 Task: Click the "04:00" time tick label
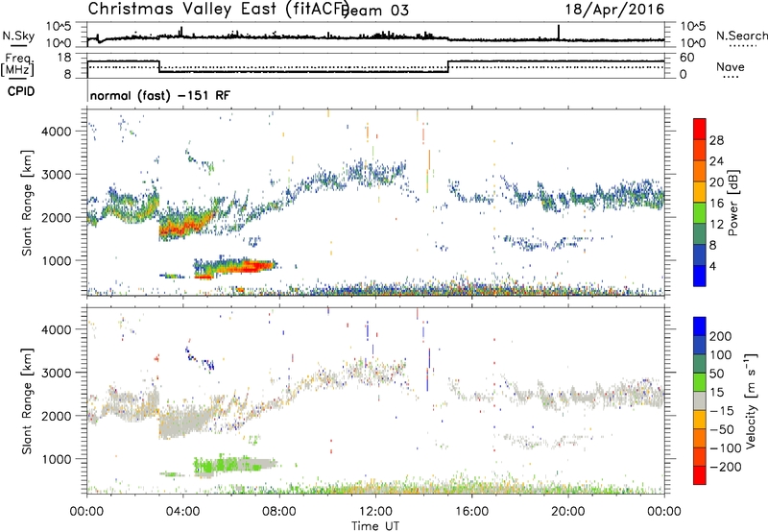click(x=182, y=512)
